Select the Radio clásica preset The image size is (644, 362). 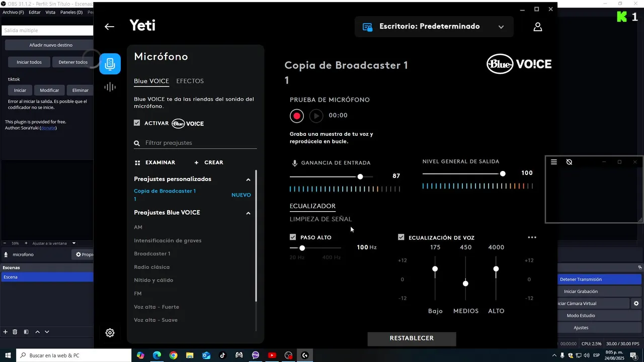click(x=151, y=267)
